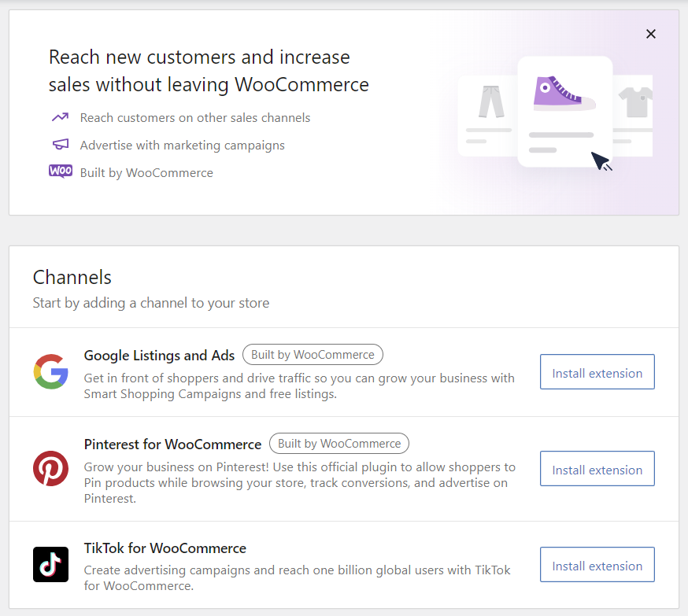
Task: Click the Woo brand icon in the banner
Action: (x=61, y=172)
